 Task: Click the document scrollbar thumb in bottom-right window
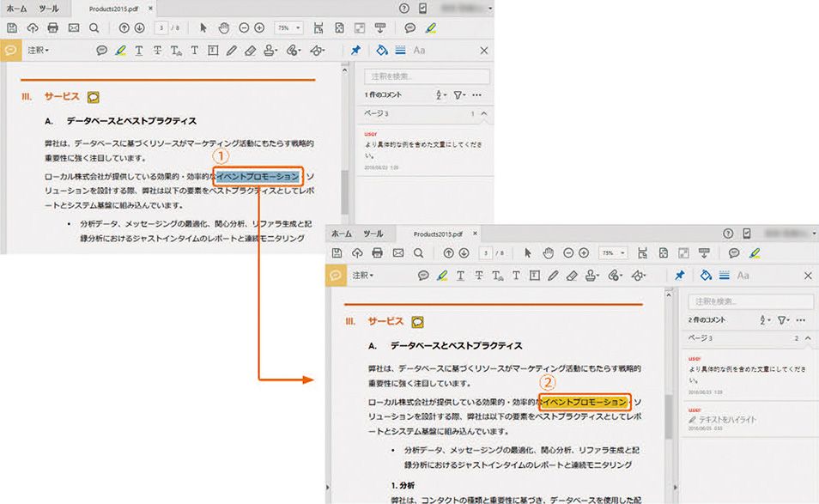[x=669, y=416]
